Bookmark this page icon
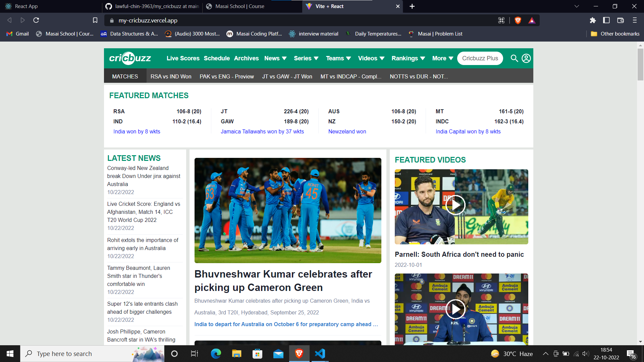The width and height of the screenshot is (644, 362). (x=95, y=20)
